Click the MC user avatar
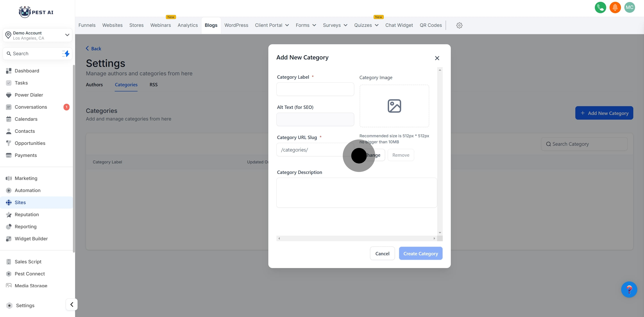 coord(629,8)
